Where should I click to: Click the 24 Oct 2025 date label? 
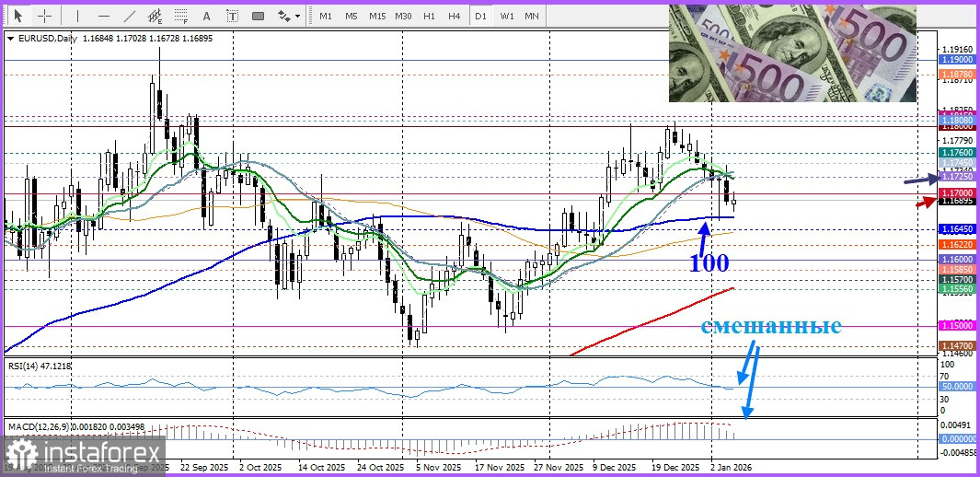(x=383, y=468)
